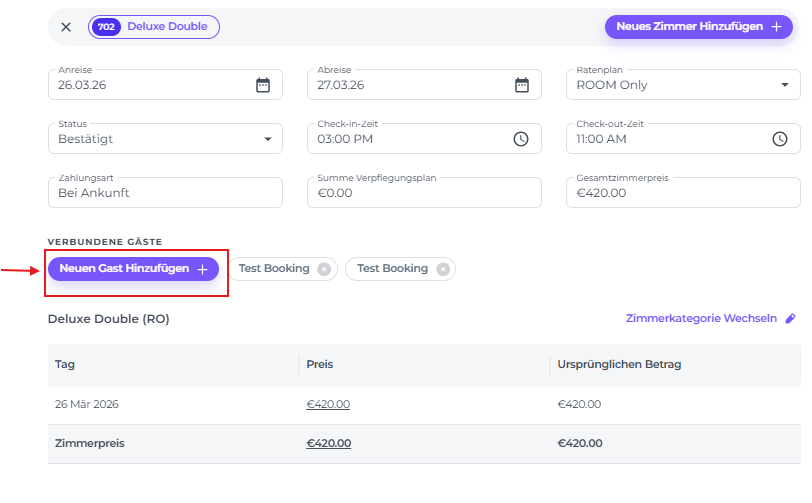Open the Anreise calendar picker icon
Viewport: 812px width, 503px height.
point(263,85)
